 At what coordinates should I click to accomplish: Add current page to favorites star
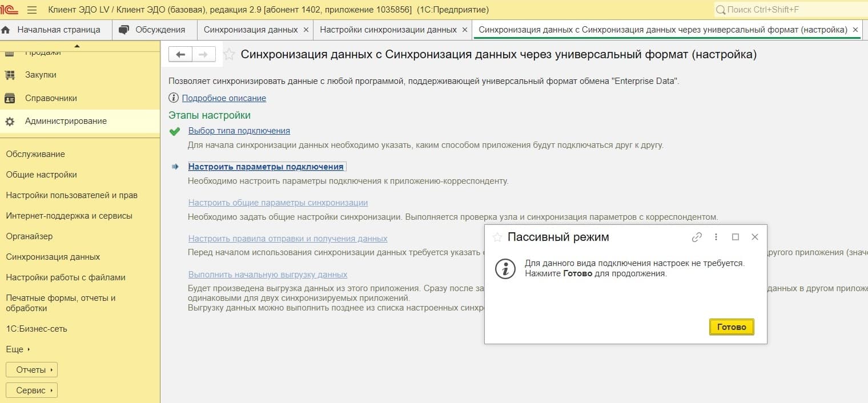pyautogui.click(x=229, y=55)
